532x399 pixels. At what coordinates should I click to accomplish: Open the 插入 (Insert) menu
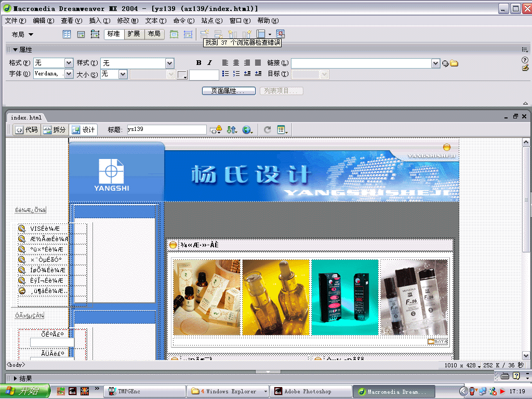[99, 21]
